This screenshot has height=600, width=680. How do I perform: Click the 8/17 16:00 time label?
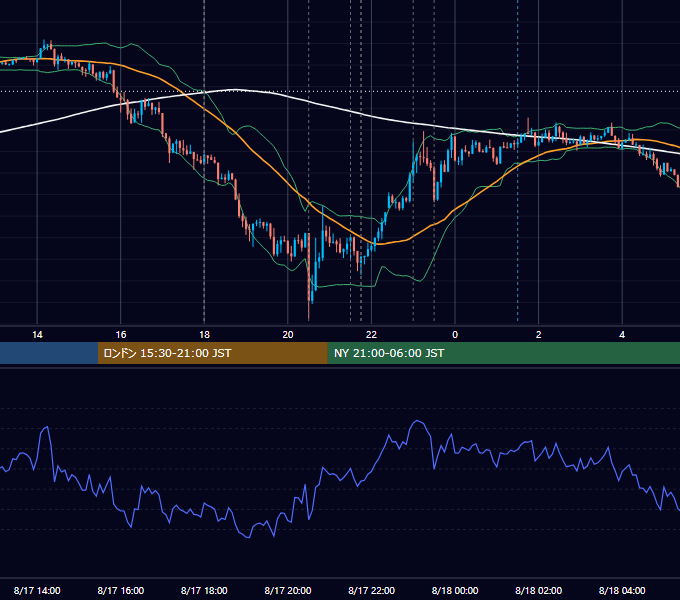tap(121, 590)
